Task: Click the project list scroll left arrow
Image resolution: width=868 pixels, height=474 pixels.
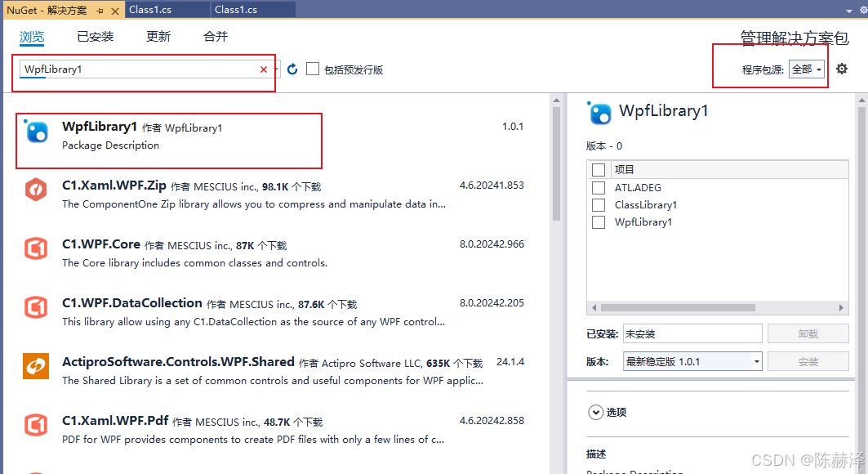Action: pyautogui.click(x=594, y=307)
